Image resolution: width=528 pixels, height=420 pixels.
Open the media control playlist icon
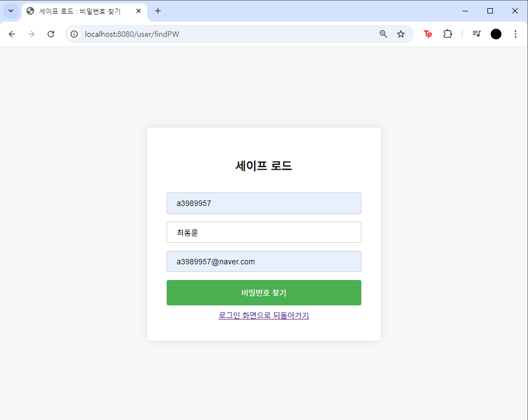coord(477,34)
